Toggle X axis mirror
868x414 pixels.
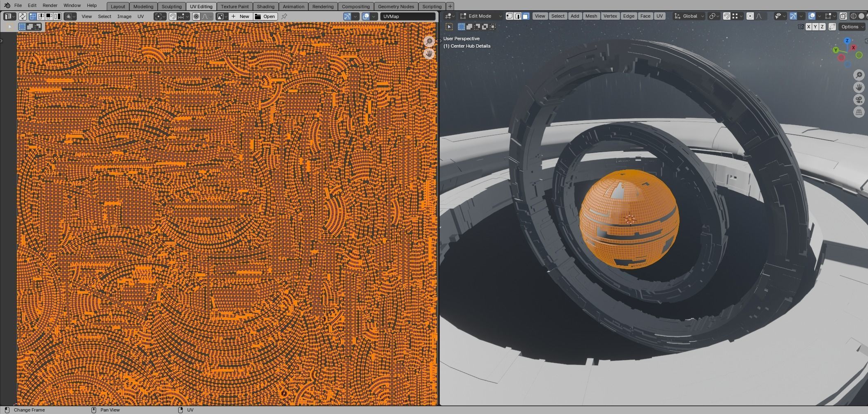(x=808, y=27)
